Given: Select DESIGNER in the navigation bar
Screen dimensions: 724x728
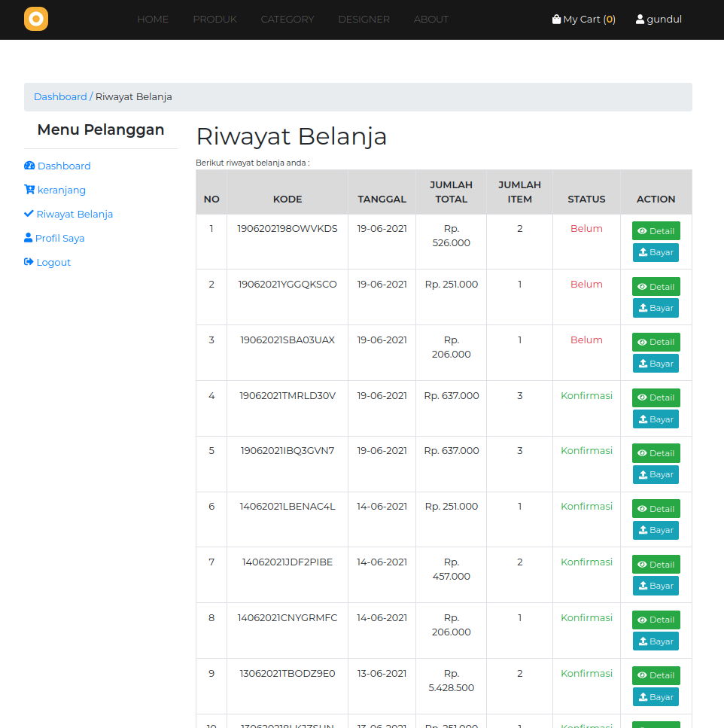Looking at the screenshot, I should [364, 19].
